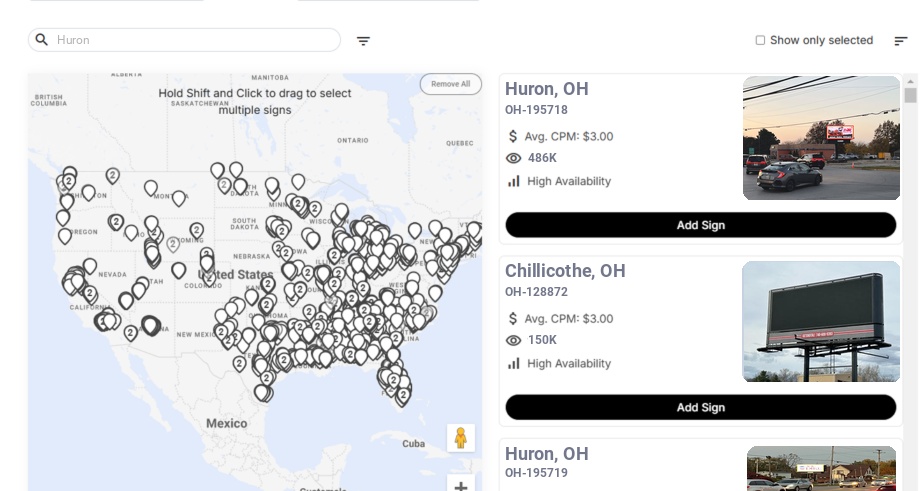Click availability bars icon for Huron OH-195718
The height and width of the screenshot is (491, 920).
[514, 181]
